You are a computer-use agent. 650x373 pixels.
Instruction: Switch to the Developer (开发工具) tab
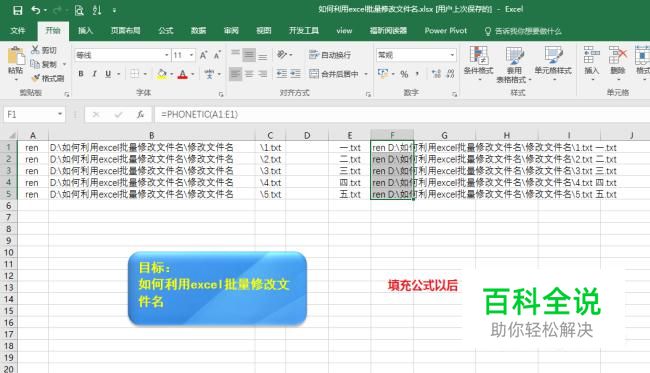(304, 31)
